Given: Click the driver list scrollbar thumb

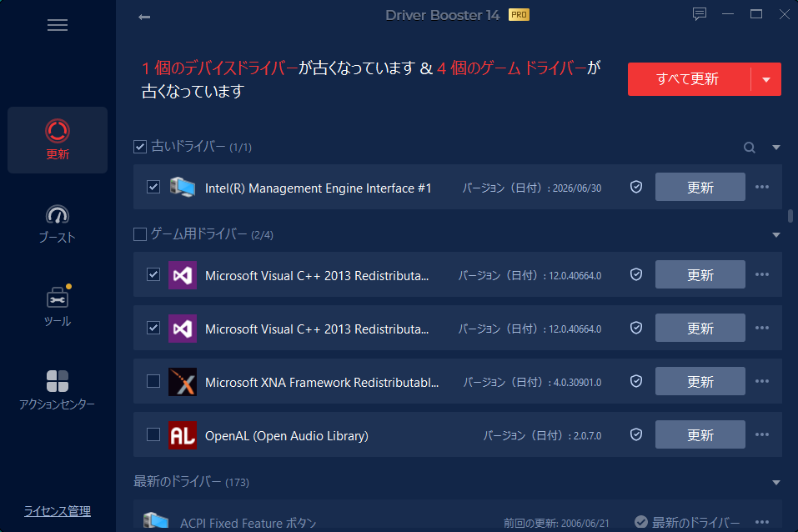Looking at the screenshot, I should click(x=790, y=216).
